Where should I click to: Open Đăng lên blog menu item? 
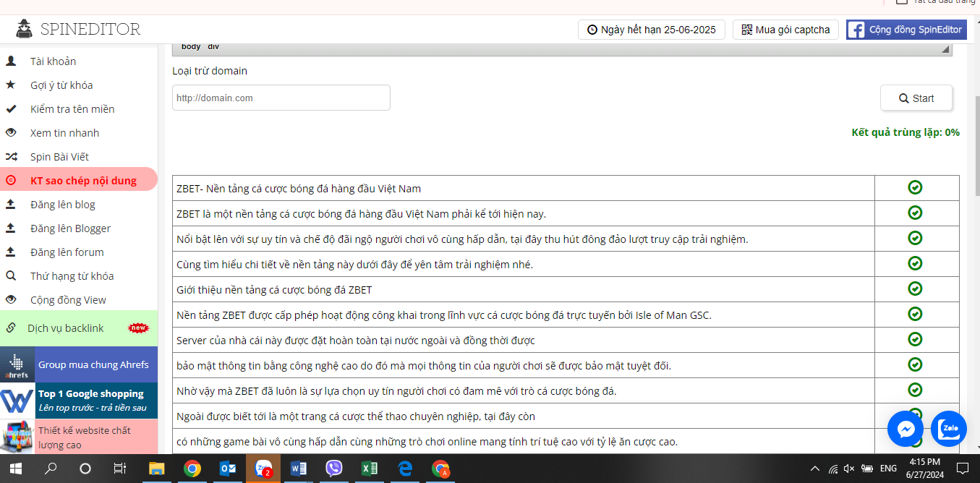click(x=63, y=205)
